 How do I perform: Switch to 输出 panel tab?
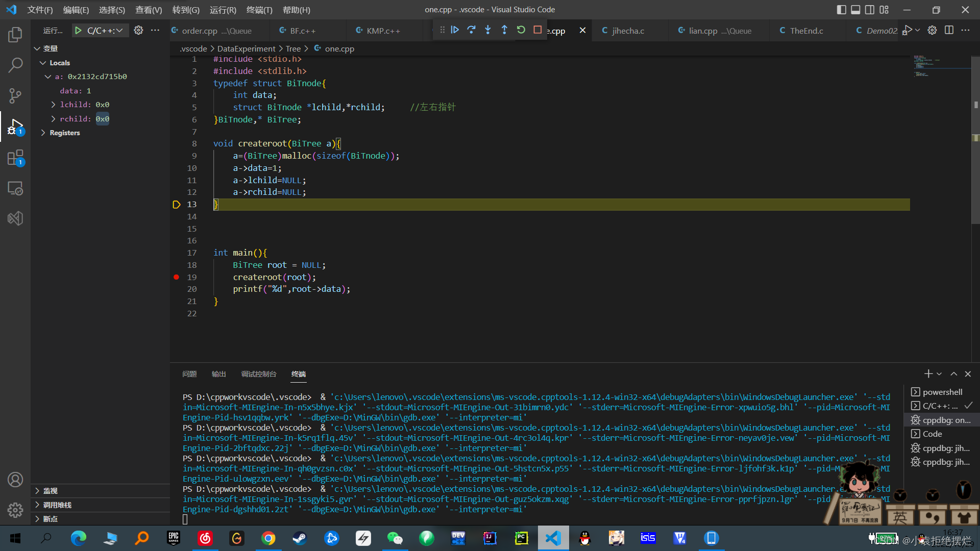(218, 374)
